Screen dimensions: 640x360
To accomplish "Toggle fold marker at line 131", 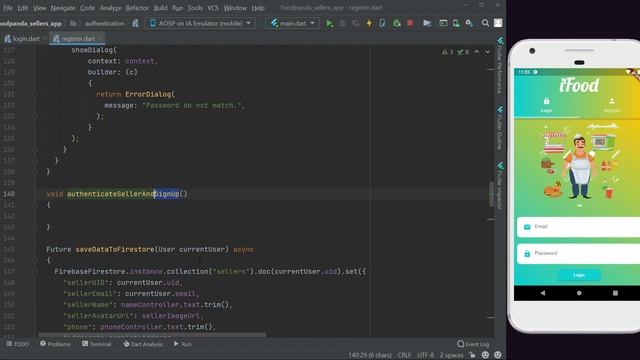I will [35, 94].
